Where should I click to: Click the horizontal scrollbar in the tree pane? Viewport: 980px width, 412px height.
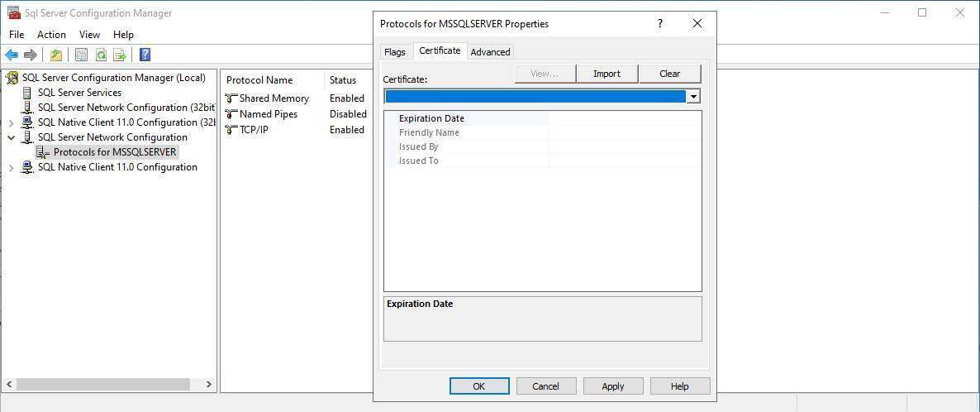point(102,385)
